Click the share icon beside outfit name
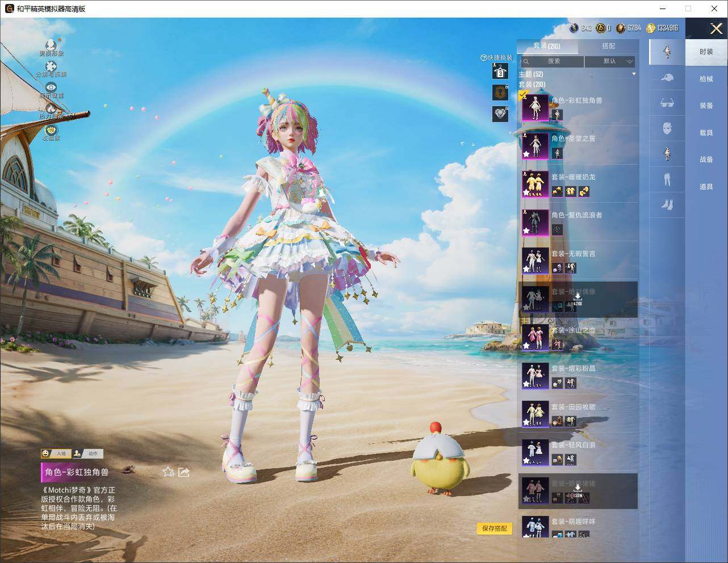The width and height of the screenshot is (728, 563). coord(183,472)
